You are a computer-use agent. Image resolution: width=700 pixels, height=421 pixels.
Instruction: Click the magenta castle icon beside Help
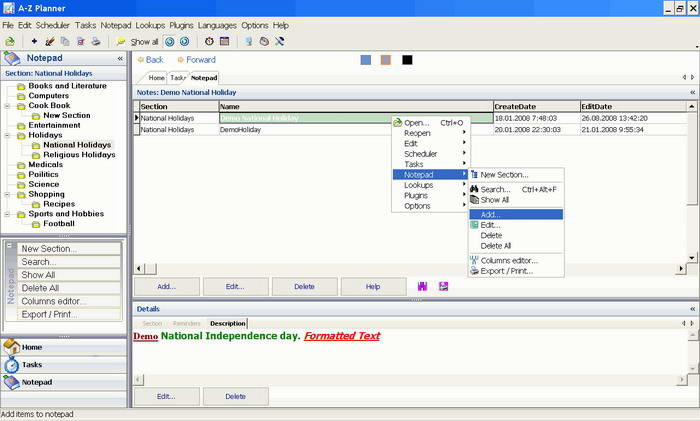click(422, 286)
